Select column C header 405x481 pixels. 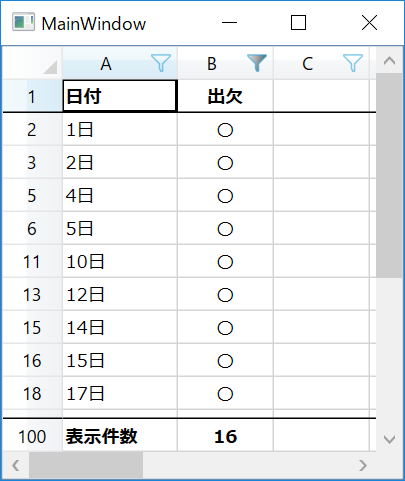321,63
